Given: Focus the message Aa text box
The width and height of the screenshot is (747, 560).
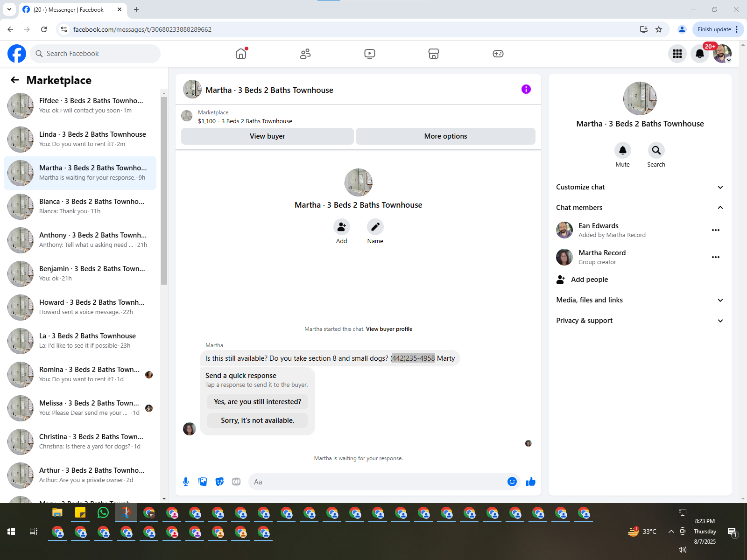Looking at the screenshot, I should (x=377, y=482).
